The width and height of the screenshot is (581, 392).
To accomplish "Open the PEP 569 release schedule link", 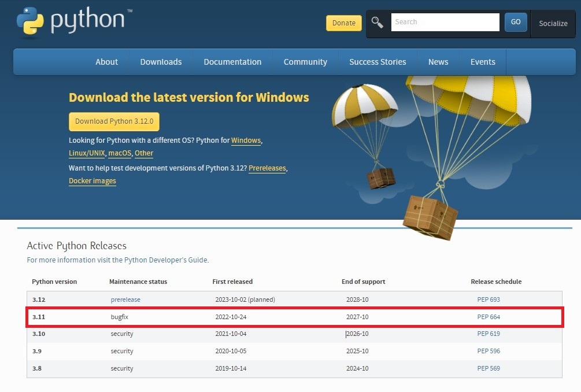I will (489, 368).
